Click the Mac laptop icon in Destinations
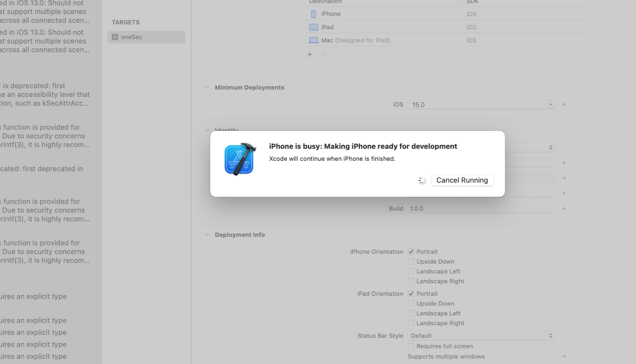 pyautogui.click(x=314, y=40)
